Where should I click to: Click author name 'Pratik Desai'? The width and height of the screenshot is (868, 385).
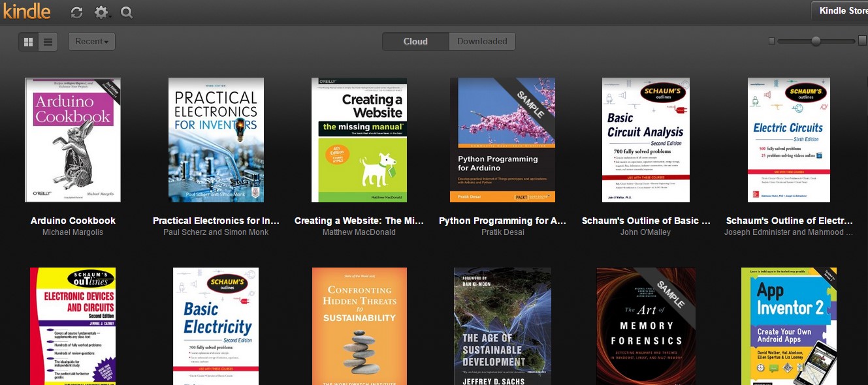(503, 232)
